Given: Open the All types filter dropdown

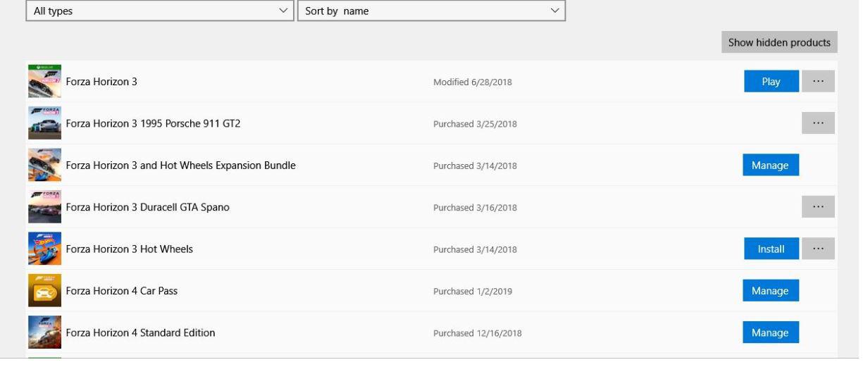Looking at the screenshot, I should (x=160, y=11).
